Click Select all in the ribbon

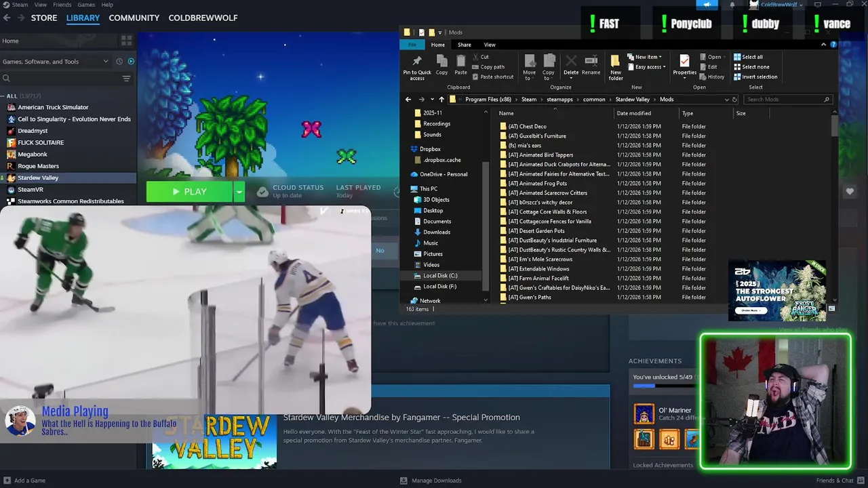pos(748,57)
